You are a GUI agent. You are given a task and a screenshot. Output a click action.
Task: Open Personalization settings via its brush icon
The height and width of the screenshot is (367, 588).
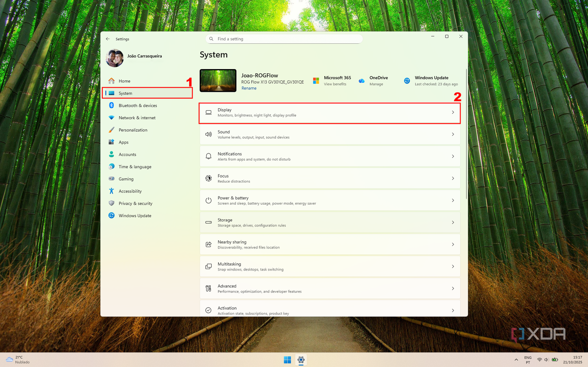point(112,130)
